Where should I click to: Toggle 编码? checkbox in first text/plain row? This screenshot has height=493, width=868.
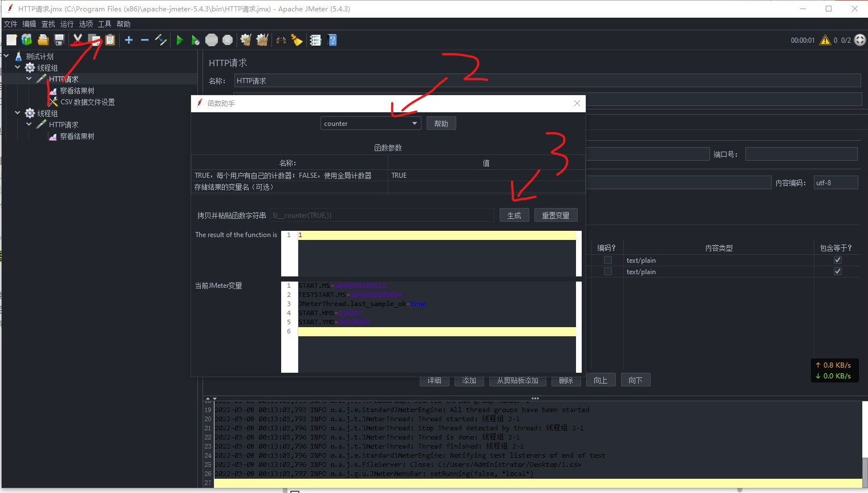(x=608, y=260)
